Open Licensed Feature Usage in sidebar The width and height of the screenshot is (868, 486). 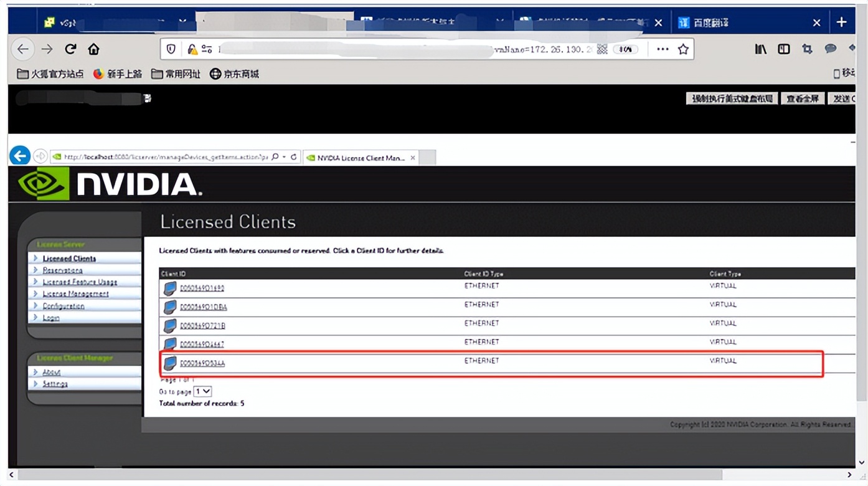80,282
